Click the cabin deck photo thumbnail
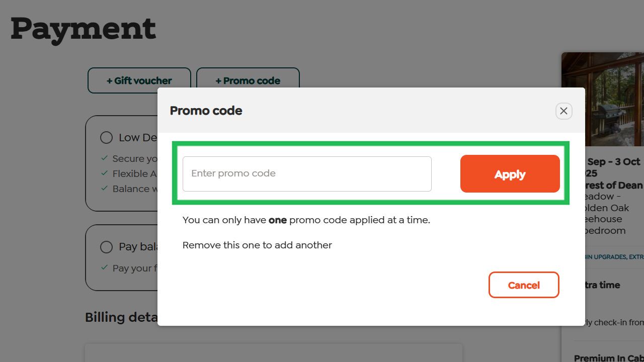 [x=603, y=100]
